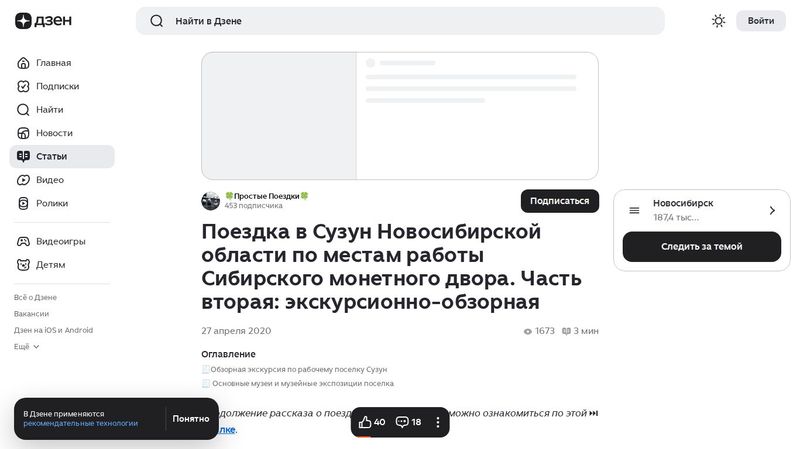Like the article with thumbs-up icon
Viewport: 800px width, 449px height.
[366, 422]
